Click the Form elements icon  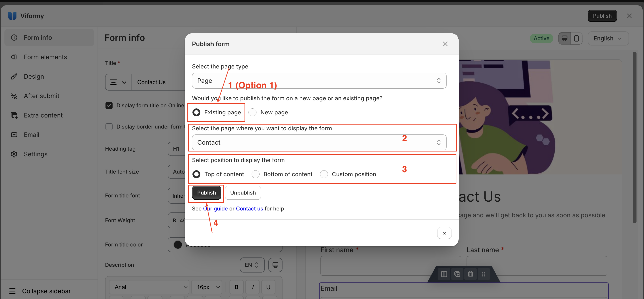point(14,57)
